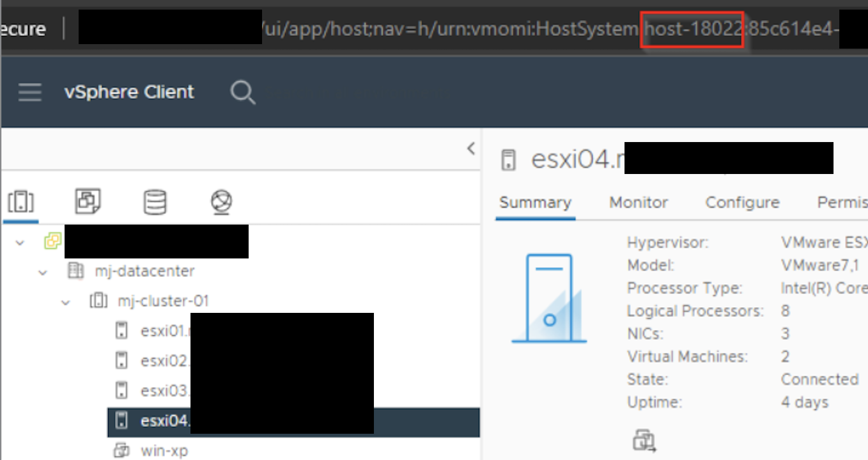Viewport: 868px width, 460px height.
Task: Click the global search magnifier icon
Action: point(243,92)
